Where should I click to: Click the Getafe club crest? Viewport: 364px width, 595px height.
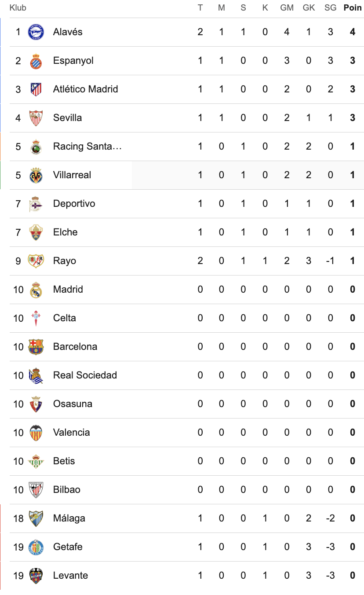tap(36, 547)
